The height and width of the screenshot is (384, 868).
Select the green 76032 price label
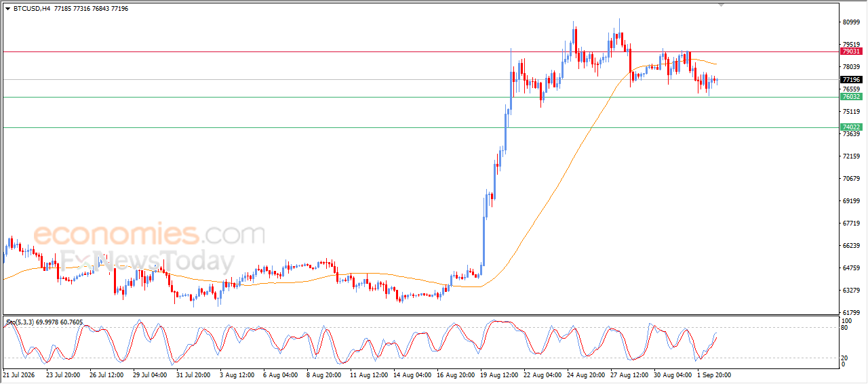coord(851,97)
